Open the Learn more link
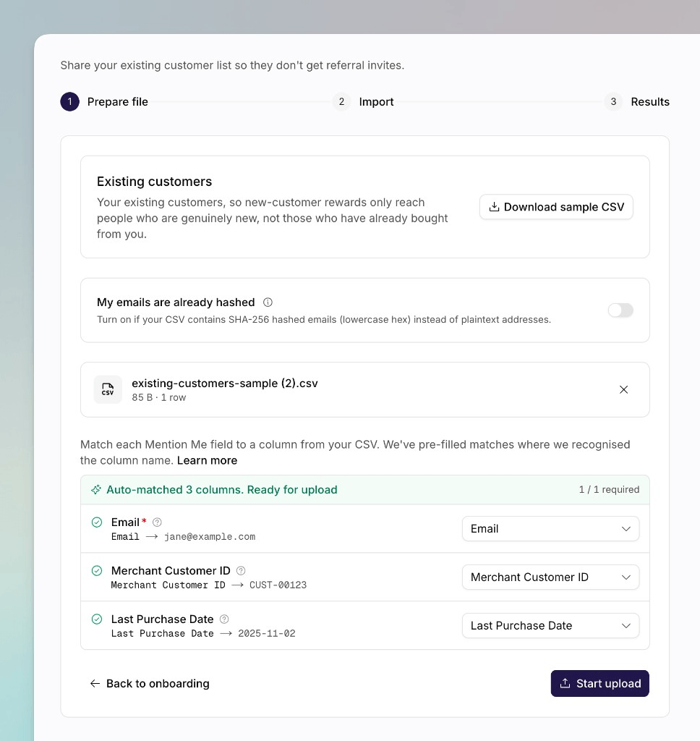700x741 pixels. pos(207,460)
